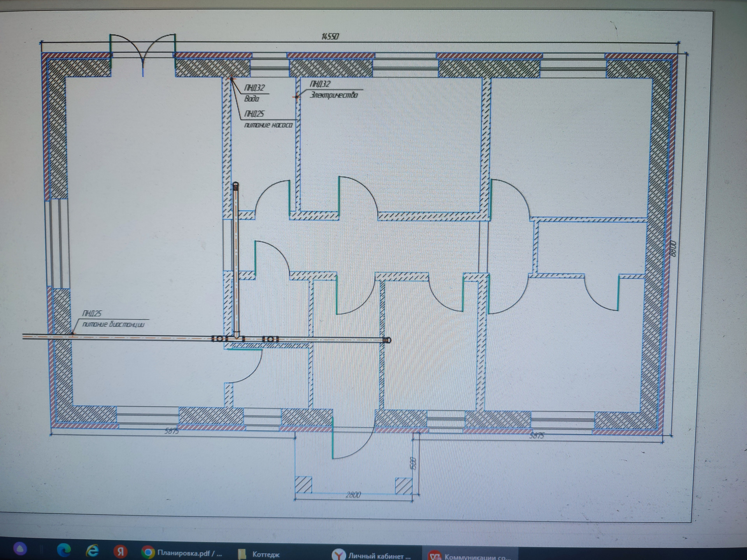Screen dimensions: 747x560
Task: Click the 2800 porch width dimension
Action: [353, 495]
